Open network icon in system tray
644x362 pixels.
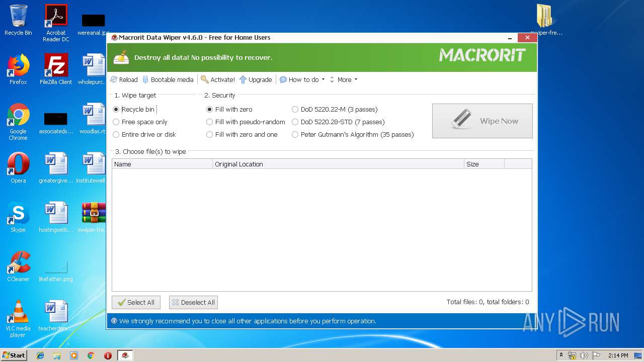pos(572,355)
